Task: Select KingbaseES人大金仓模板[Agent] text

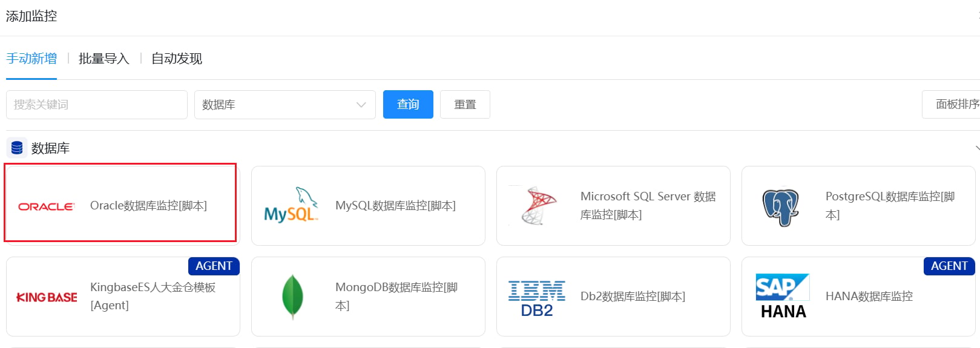Action: tap(153, 296)
